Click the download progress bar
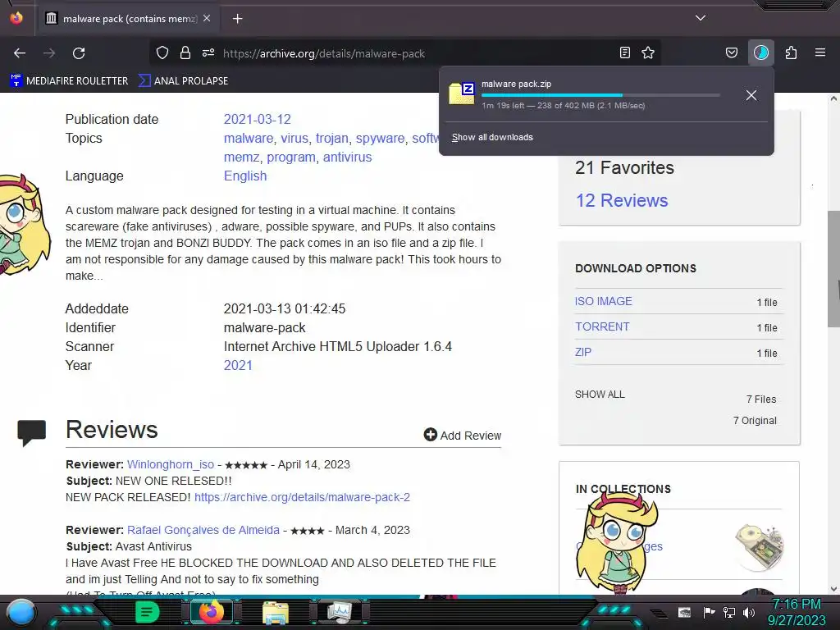The height and width of the screenshot is (630, 840). (600, 95)
